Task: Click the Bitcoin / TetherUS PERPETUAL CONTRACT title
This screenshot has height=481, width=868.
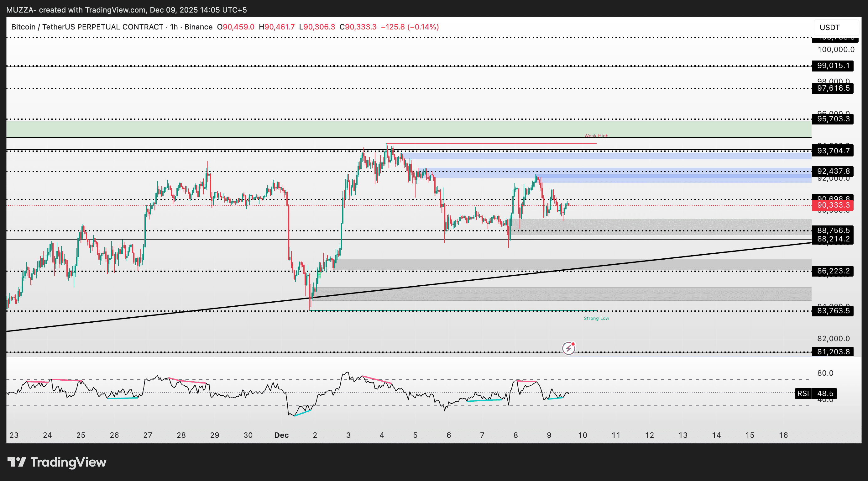Action: coord(87,27)
